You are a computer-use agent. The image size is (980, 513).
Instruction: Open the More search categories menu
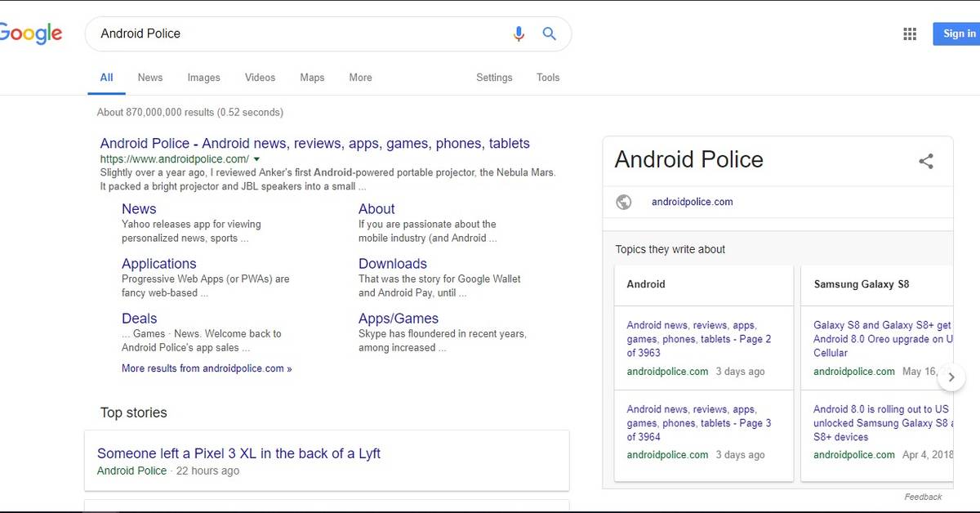point(360,78)
